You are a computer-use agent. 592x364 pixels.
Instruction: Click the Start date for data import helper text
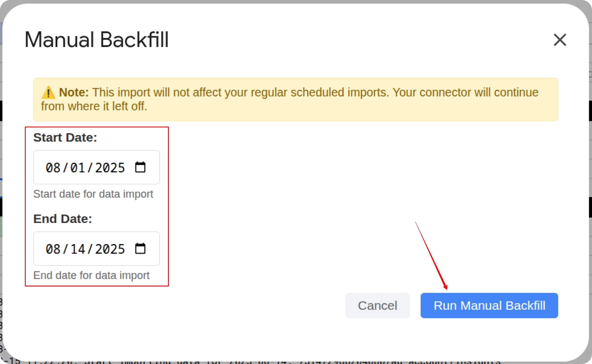[93, 194]
